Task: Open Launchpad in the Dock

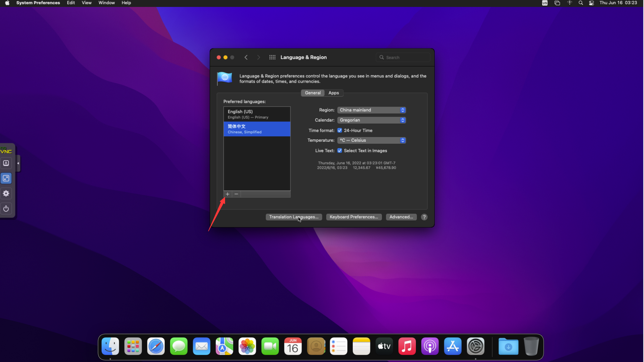Action: [x=133, y=347]
